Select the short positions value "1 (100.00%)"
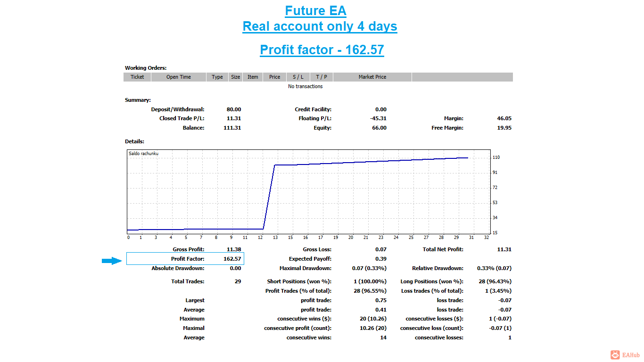The image size is (644, 362). (370, 281)
